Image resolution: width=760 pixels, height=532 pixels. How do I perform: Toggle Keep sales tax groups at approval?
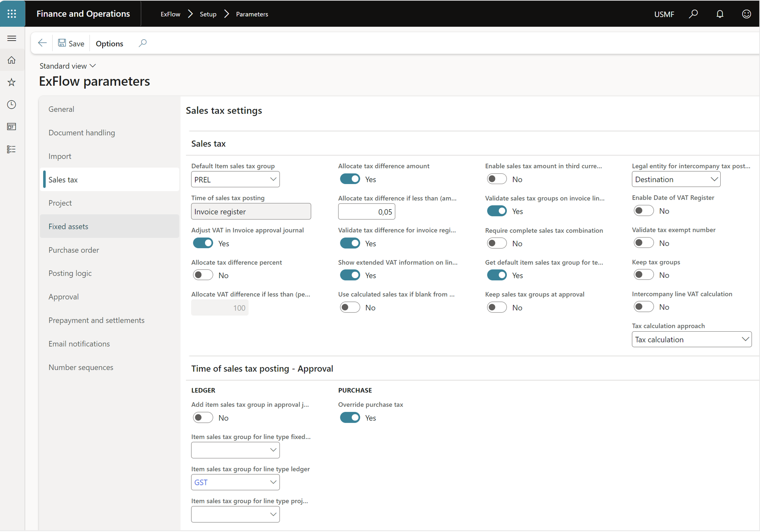coord(497,307)
